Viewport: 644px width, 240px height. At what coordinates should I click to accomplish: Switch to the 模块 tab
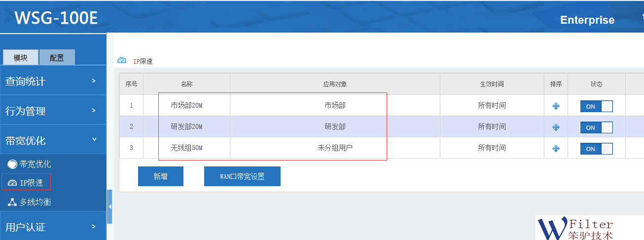(x=21, y=58)
